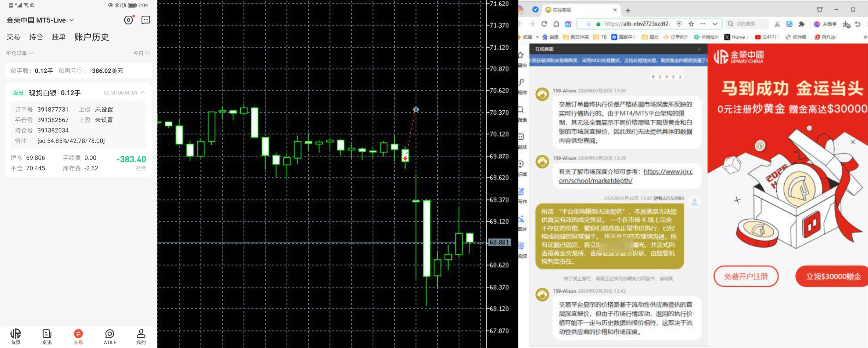Click the blue pinned Telegram-style tab icon
868x348 pixels.
point(535,10)
